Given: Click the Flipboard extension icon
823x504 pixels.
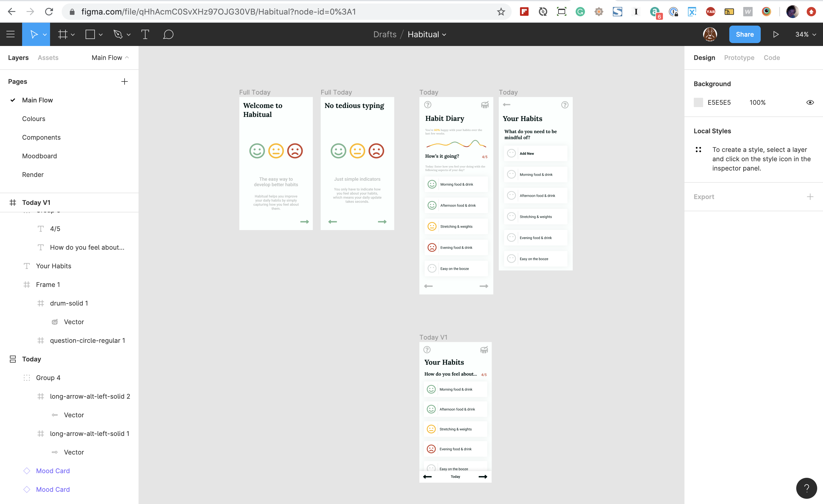Looking at the screenshot, I should click(524, 12).
